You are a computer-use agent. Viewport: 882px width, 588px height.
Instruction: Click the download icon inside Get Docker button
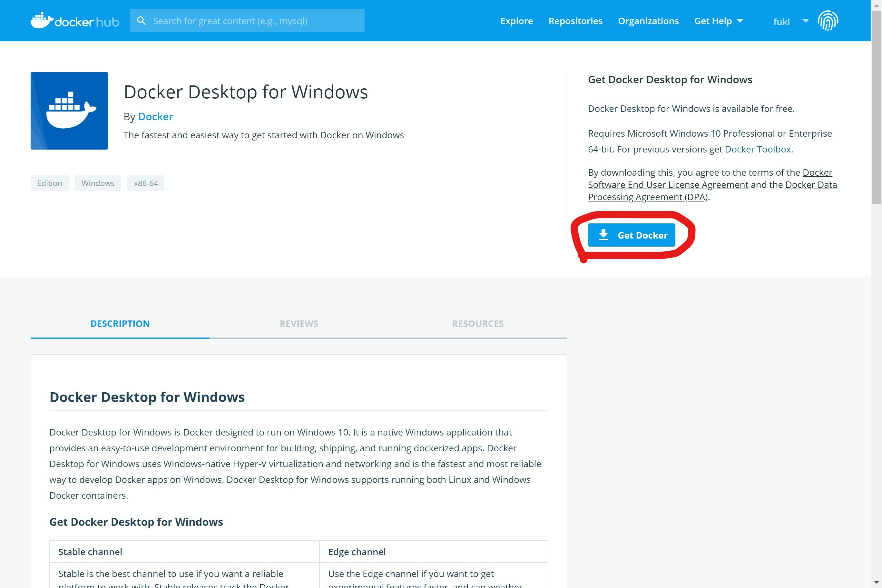[x=604, y=234]
